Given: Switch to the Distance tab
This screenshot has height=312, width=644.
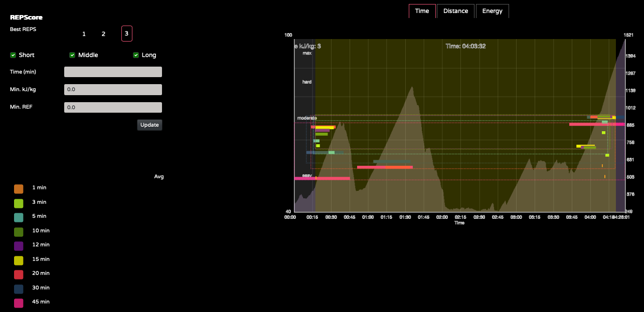Looking at the screenshot, I should tap(455, 11).
